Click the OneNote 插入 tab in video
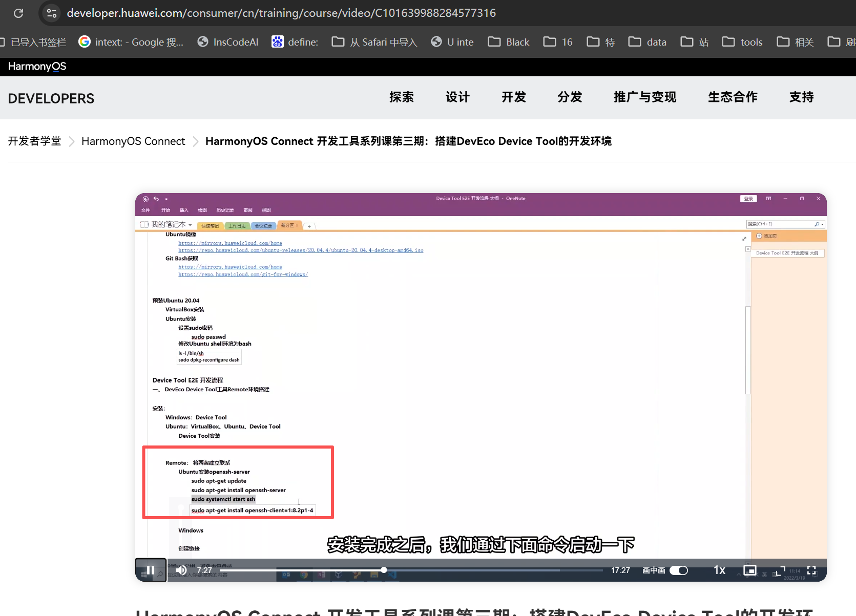The width and height of the screenshot is (856, 616). tap(184, 210)
